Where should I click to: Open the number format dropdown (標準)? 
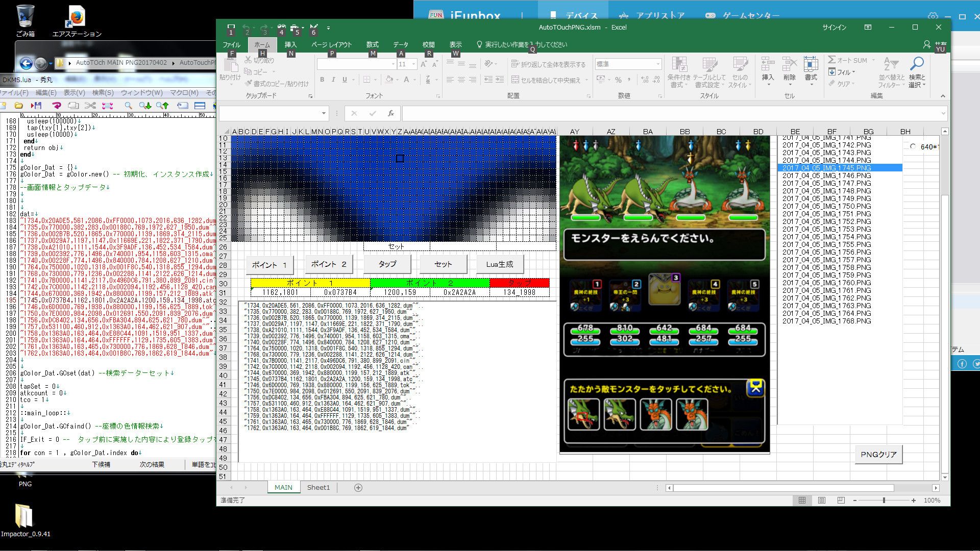[x=658, y=64]
